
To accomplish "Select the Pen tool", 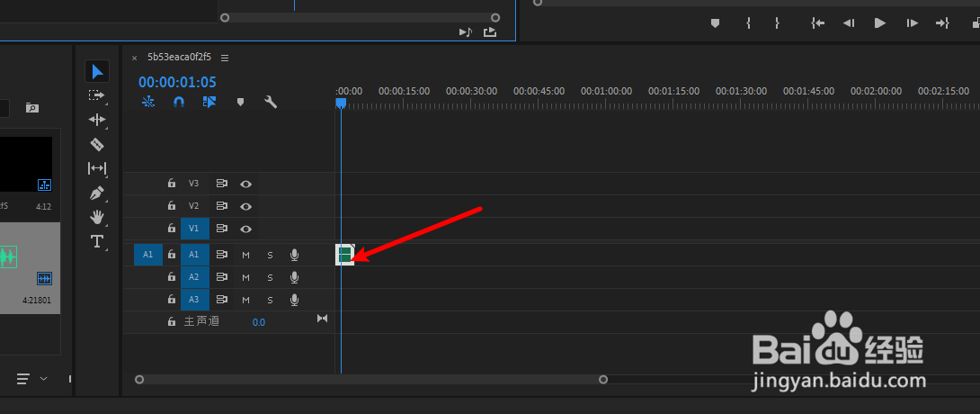I will (96, 193).
